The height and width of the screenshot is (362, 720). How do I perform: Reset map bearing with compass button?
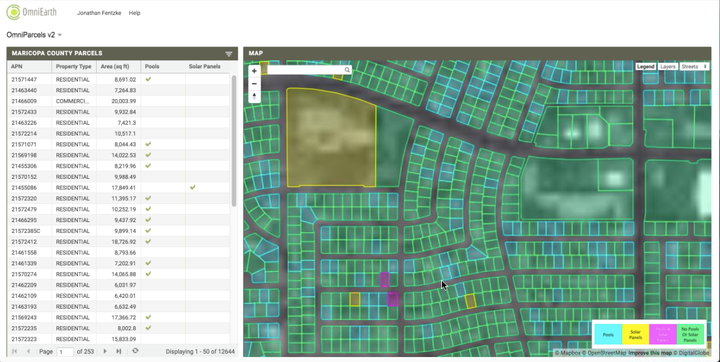point(254,96)
